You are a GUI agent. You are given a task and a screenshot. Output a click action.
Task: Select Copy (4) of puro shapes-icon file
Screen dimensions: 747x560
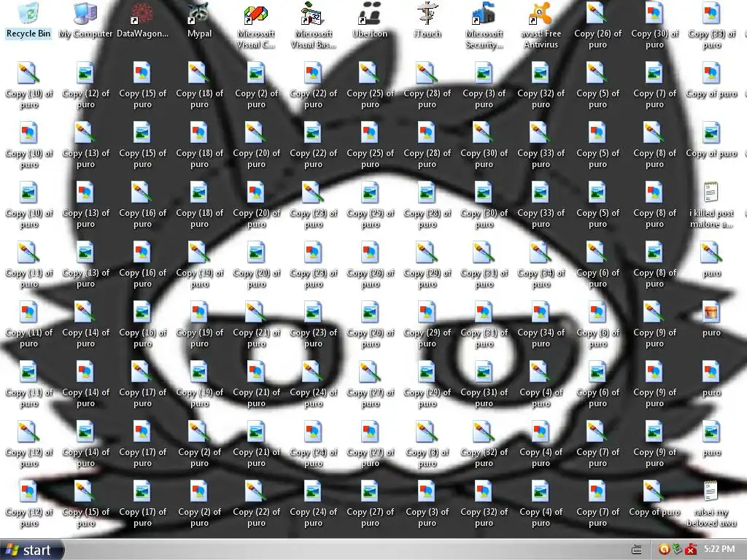[x=541, y=443]
